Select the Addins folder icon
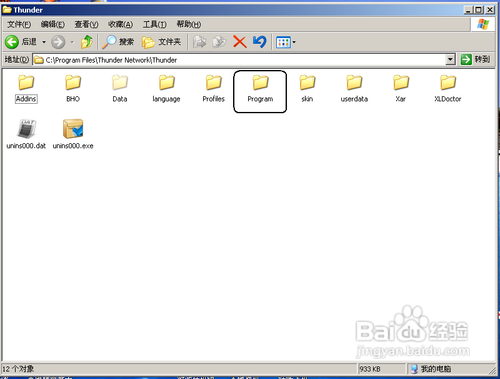The width and height of the screenshot is (500, 379). (26, 82)
